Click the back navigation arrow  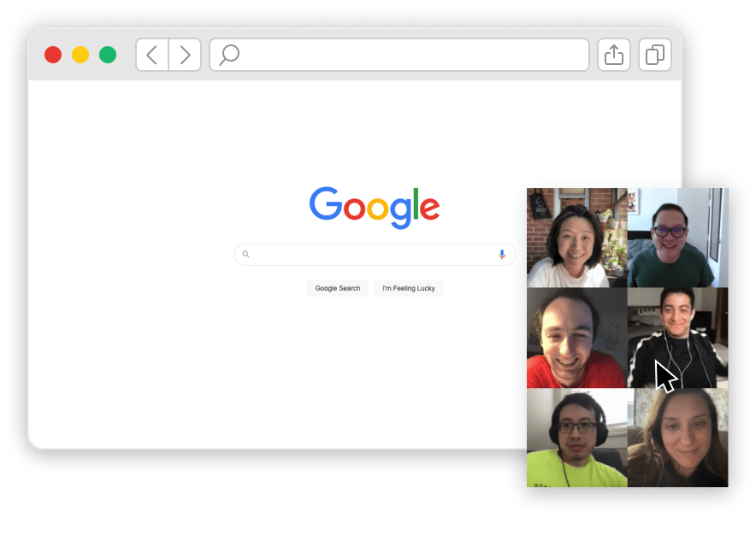[x=151, y=54]
